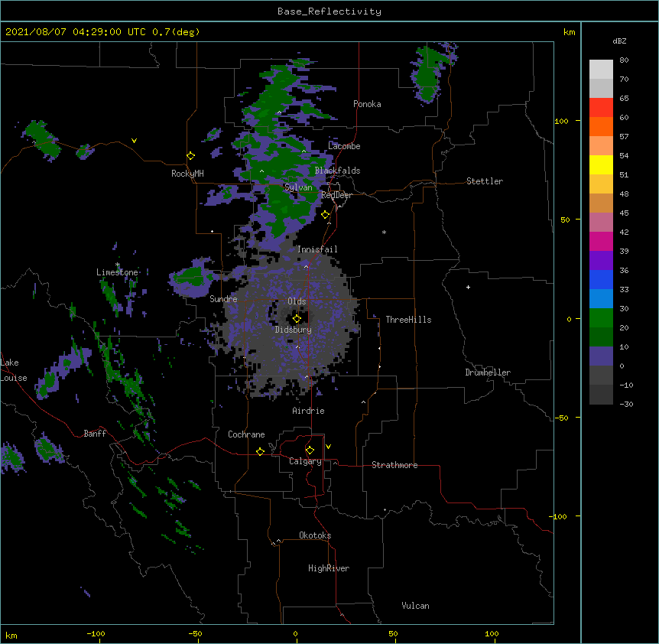
Task: Click the -50 tick on the right axis
Action: [561, 418]
